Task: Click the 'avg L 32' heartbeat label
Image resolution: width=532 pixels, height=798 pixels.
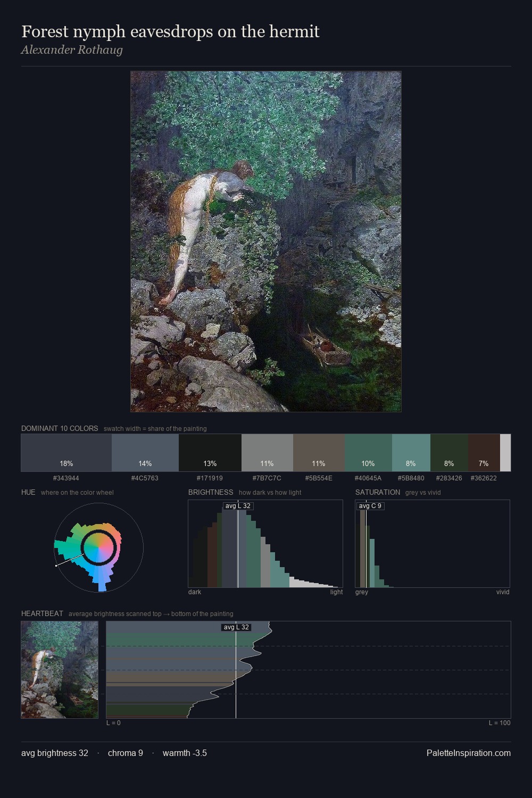Action: pos(236,627)
